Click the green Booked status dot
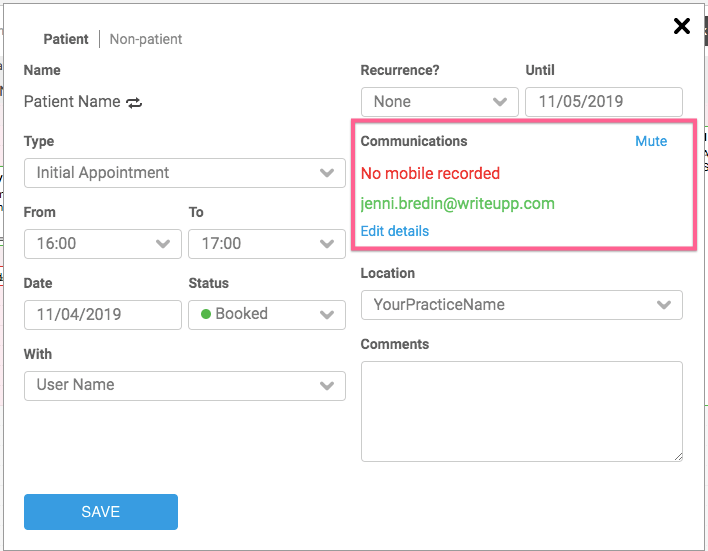Viewport: 708px width, 551px height. tap(206, 314)
